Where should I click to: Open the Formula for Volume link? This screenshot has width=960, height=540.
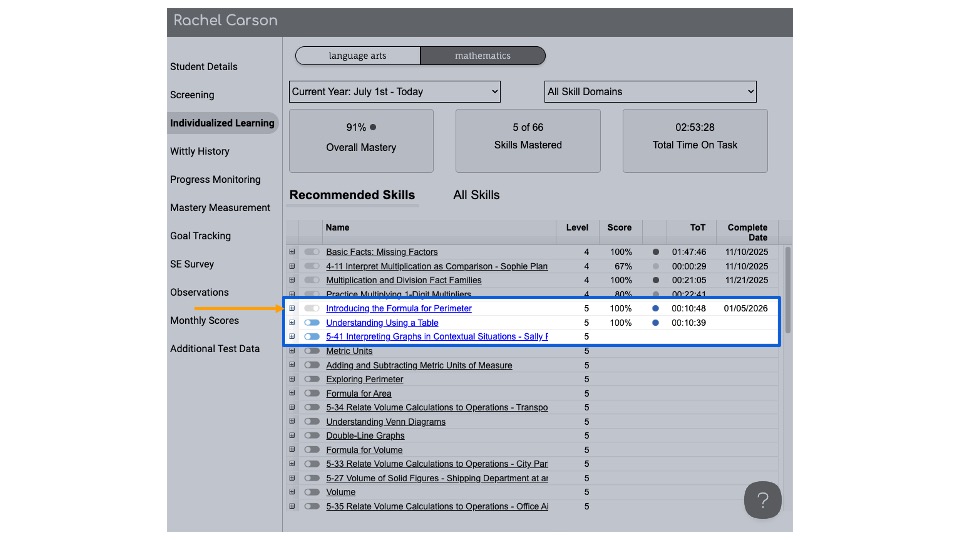pos(364,449)
